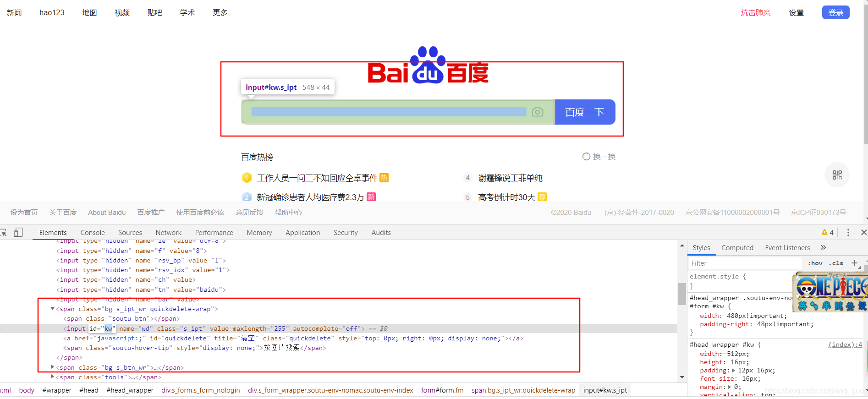Click the refresh icon next to 换一换
The height and width of the screenshot is (399, 868).
586,157
